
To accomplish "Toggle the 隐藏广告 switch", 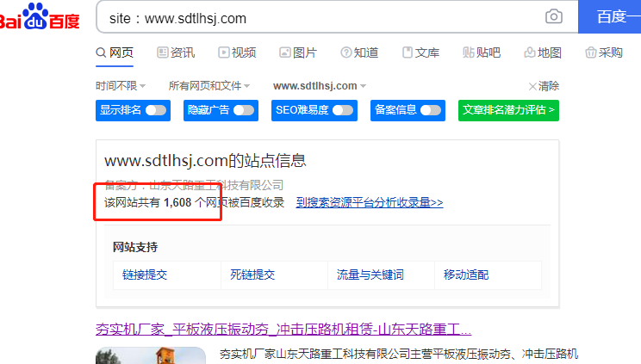I will click(244, 110).
